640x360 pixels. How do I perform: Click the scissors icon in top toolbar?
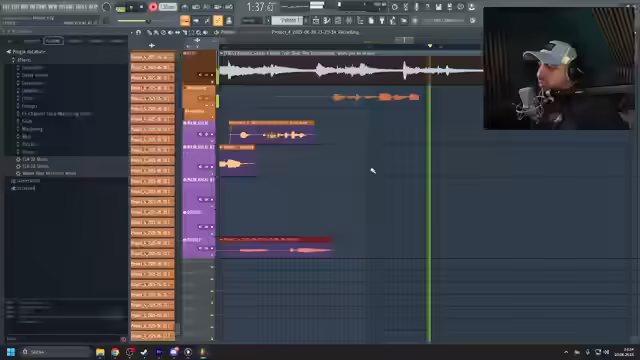(x=406, y=7)
